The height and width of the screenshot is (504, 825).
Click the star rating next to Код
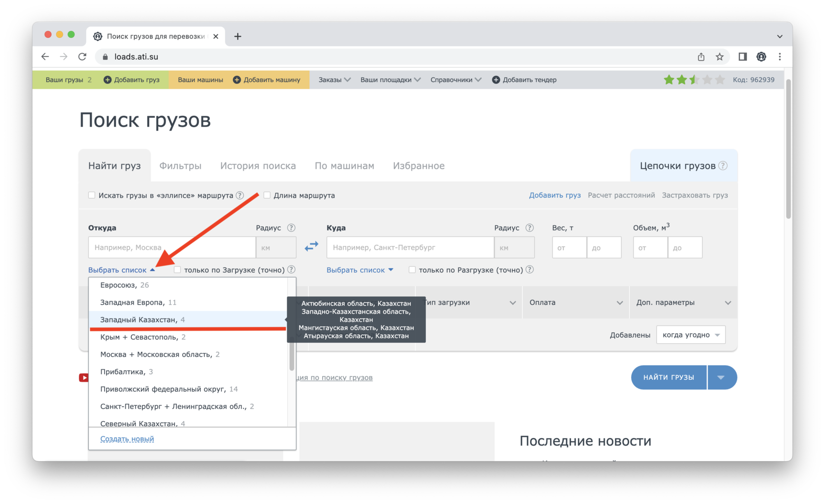[x=693, y=80]
